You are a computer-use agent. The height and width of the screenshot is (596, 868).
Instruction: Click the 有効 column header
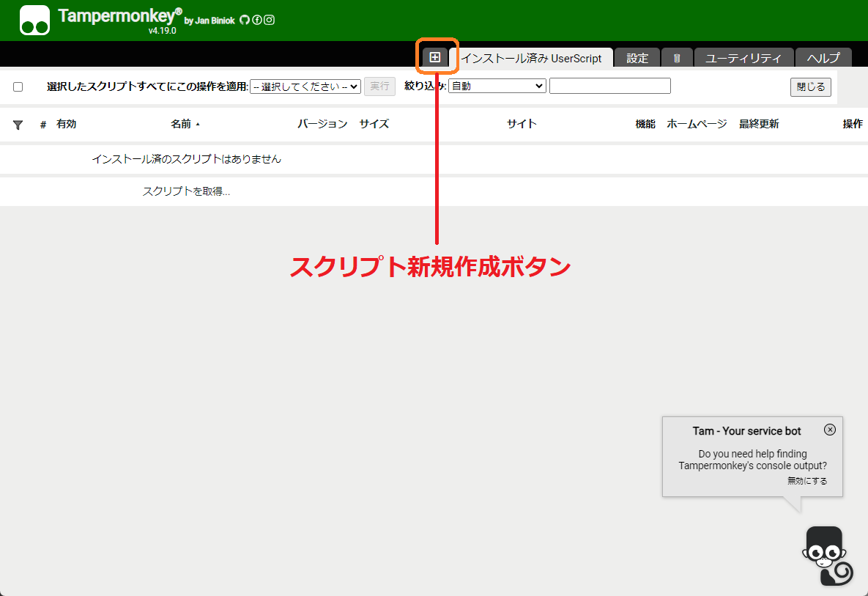pyautogui.click(x=66, y=124)
